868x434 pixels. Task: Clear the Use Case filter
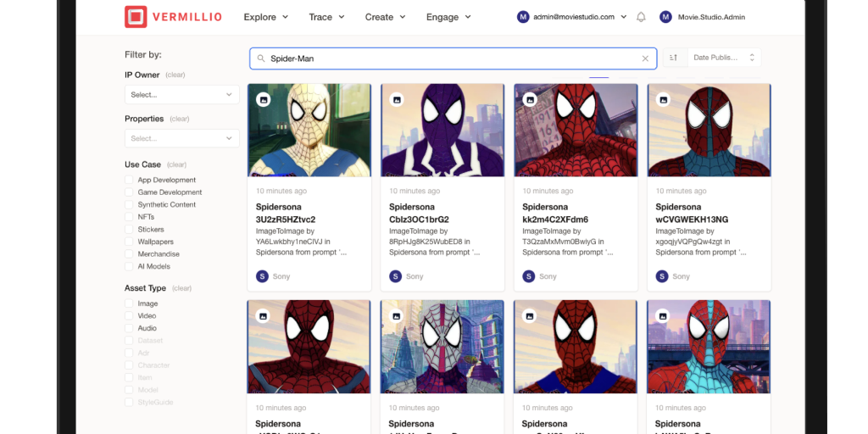tap(177, 164)
